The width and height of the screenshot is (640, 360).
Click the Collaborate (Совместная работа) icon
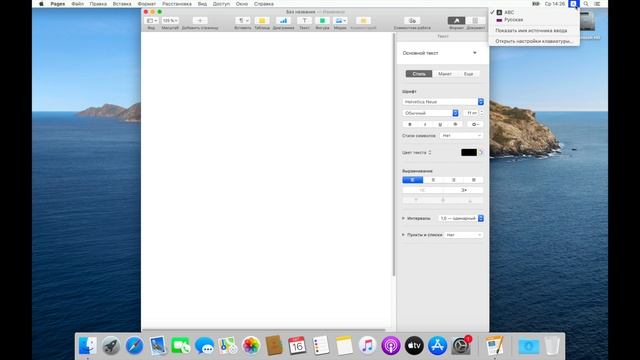pyautogui.click(x=412, y=20)
